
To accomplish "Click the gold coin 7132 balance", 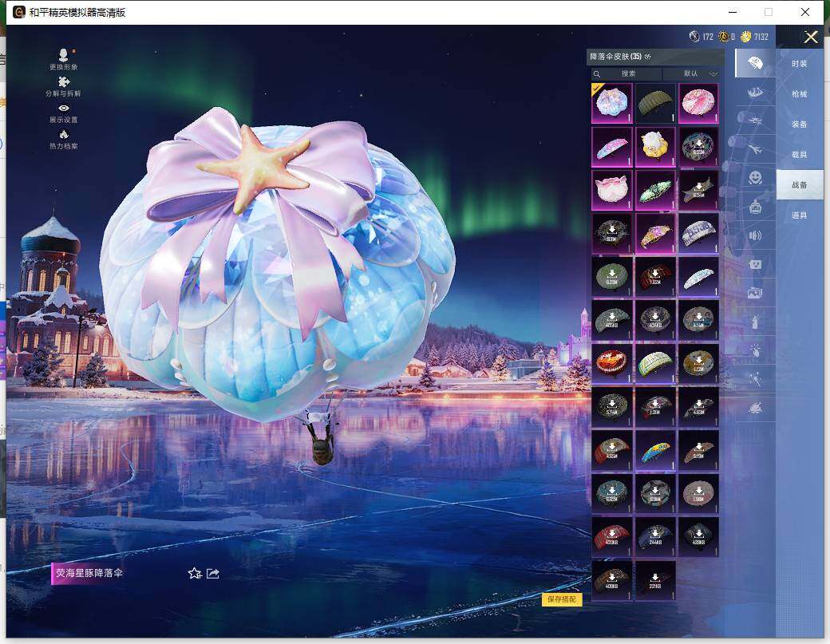I will (754, 37).
